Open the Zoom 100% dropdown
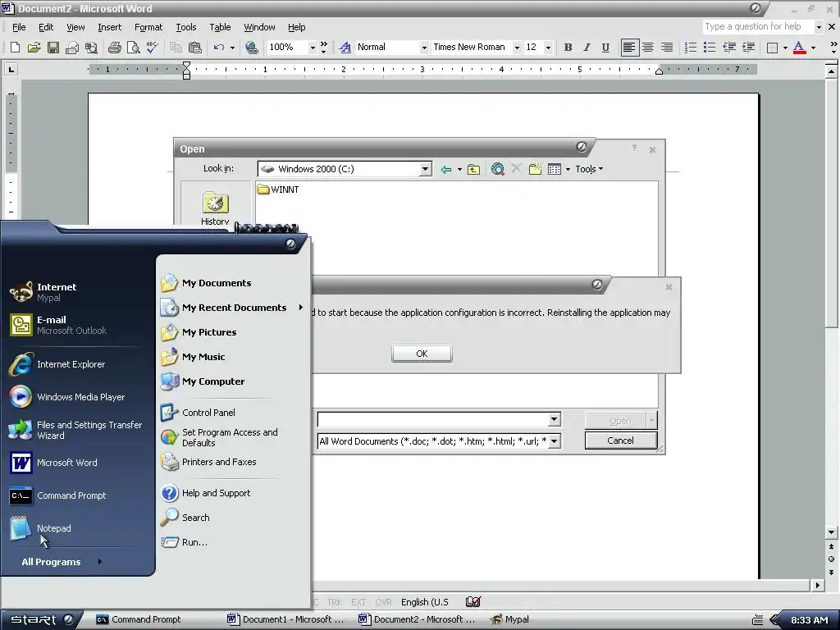The height and width of the screenshot is (630, 840). click(313, 48)
